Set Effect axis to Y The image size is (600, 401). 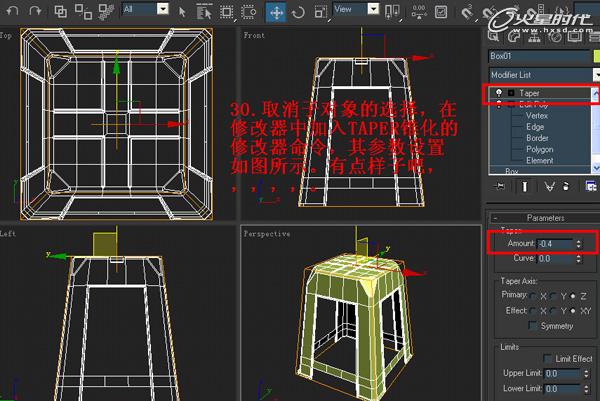point(553,311)
